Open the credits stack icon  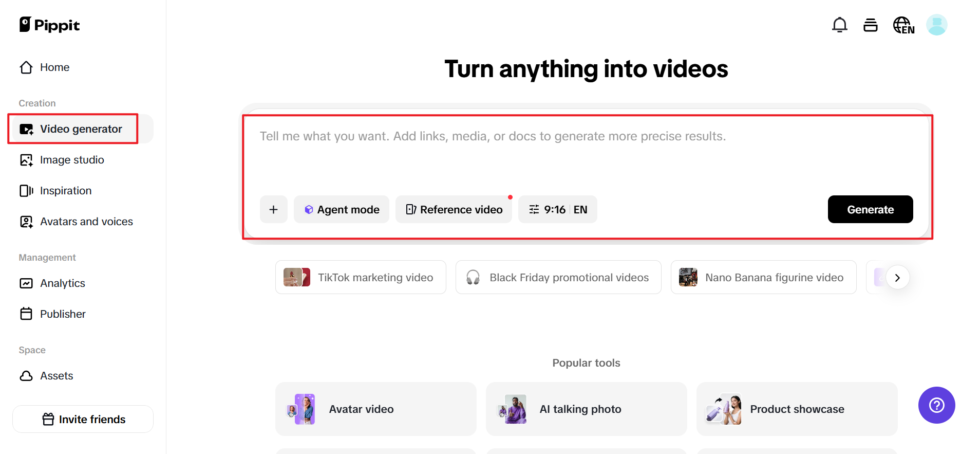pos(870,25)
